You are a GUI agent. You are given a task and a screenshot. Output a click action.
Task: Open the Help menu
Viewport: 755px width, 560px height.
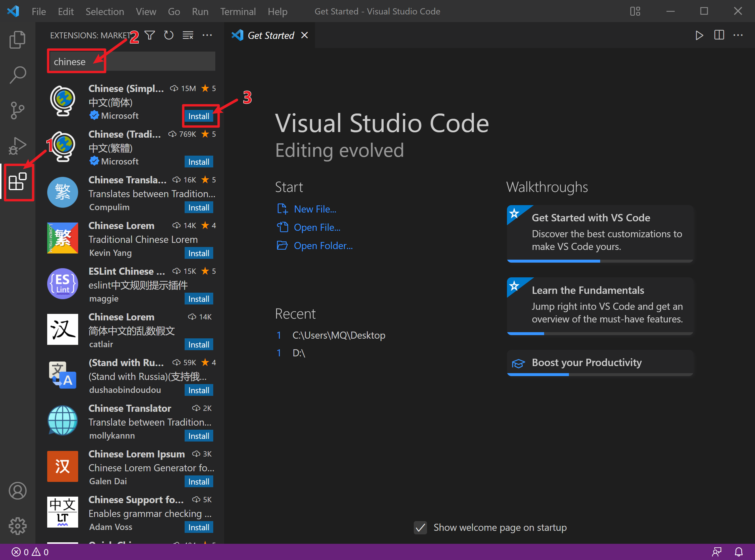(x=278, y=11)
